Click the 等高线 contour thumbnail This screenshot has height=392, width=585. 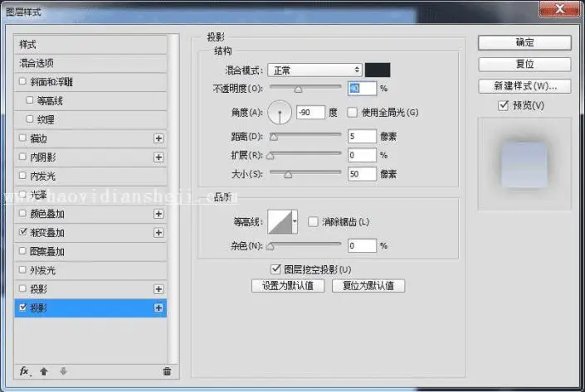[x=280, y=222]
